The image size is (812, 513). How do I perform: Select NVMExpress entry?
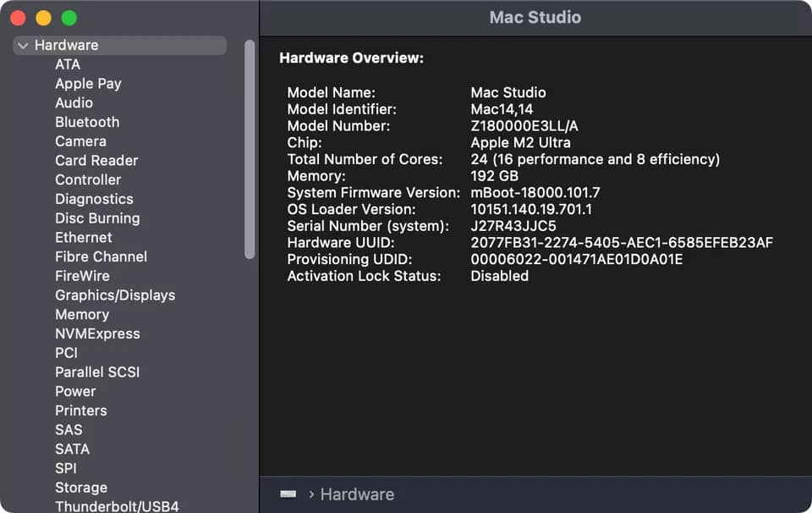(97, 334)
